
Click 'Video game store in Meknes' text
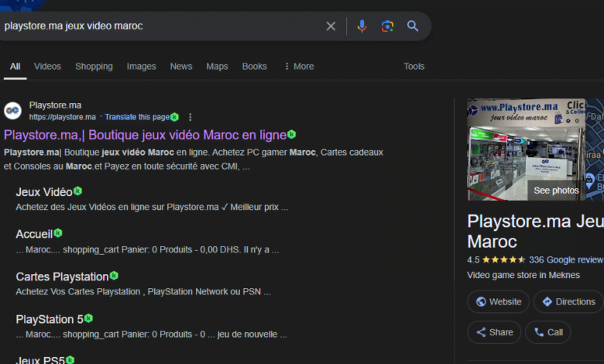(523, 275)
